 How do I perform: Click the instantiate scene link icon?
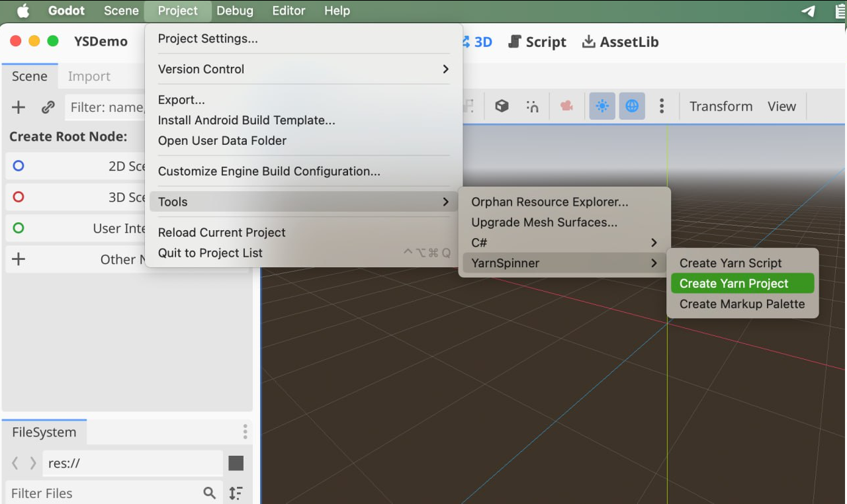point(48,107)
